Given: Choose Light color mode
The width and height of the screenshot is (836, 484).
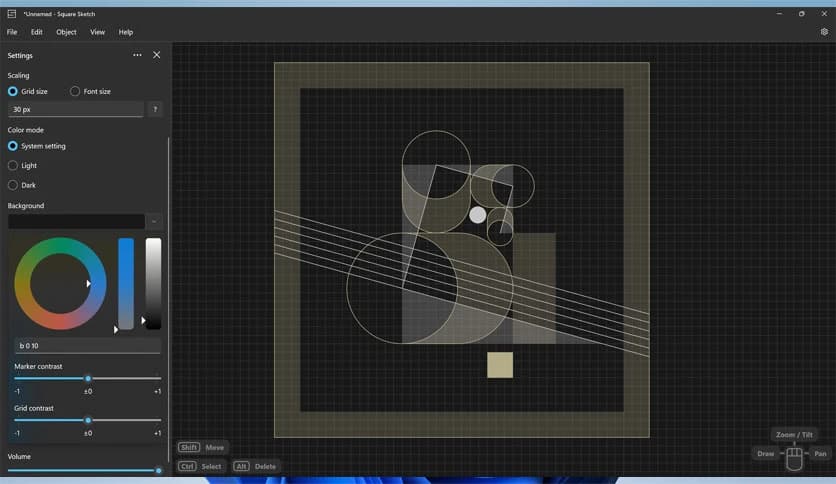Looking at the screenshot, I should click(13, 166).
